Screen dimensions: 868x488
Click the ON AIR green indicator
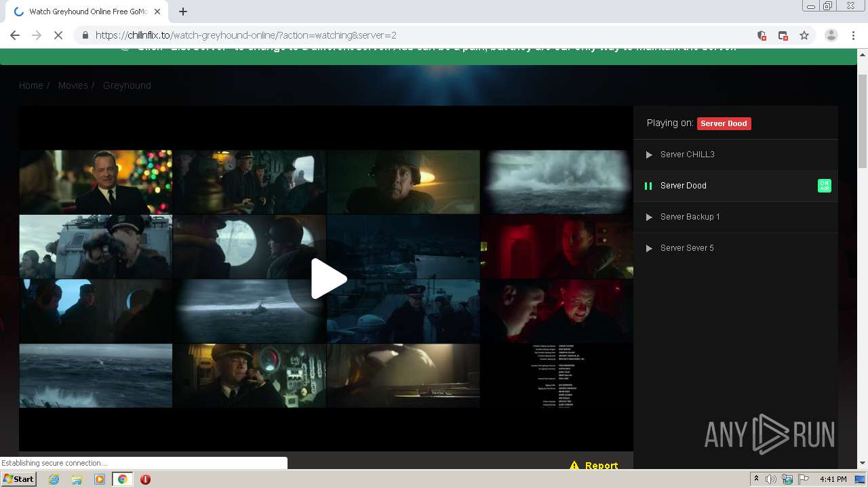click(x=824, y=186)
